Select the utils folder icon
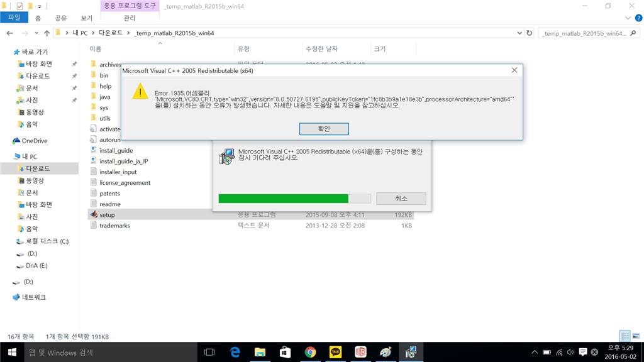 (x=94, y=118)
